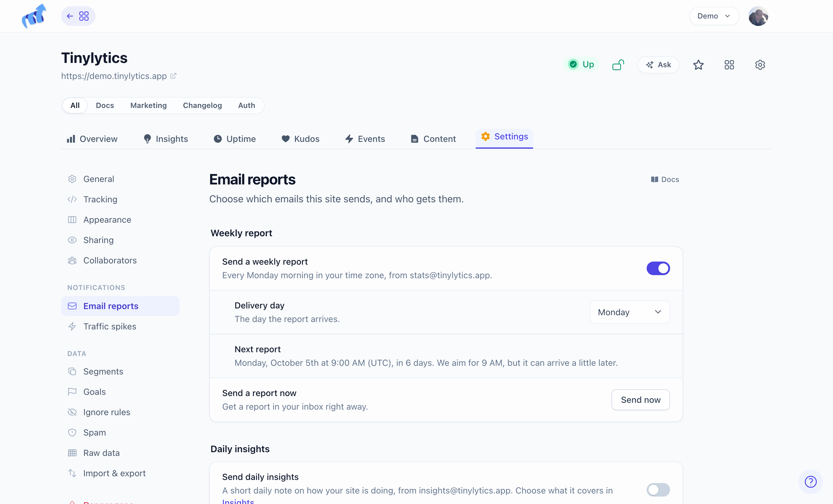Open the header gear settings icon
The image size is (833, 504).
click(760, 64)
